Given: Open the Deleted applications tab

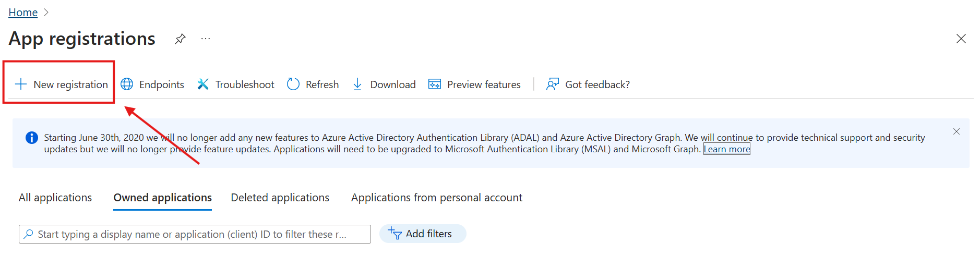Looking at the screenshot, I should pyautogui.click(x=280, y=198).
